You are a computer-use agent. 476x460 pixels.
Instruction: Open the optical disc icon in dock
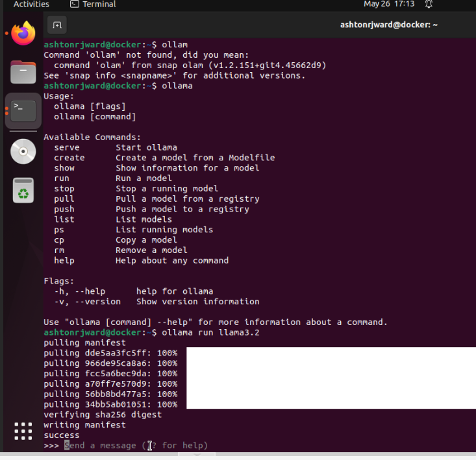click(x=23, y=151)
